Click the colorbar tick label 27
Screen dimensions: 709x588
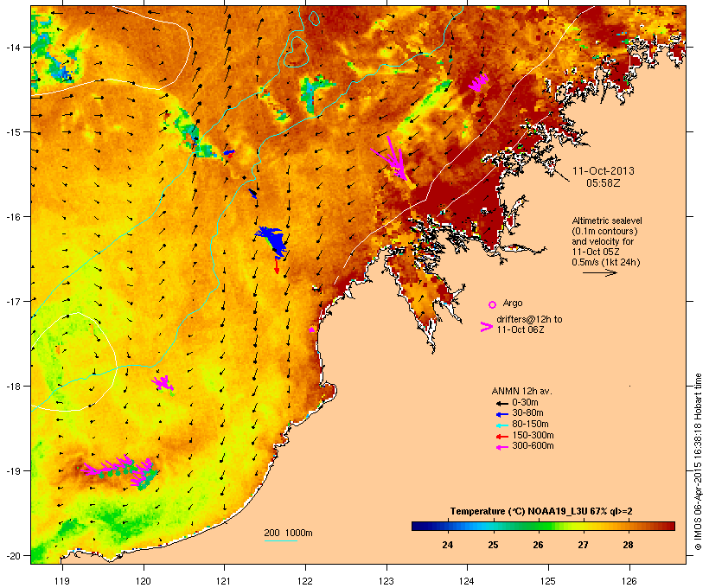coord(584,545)
